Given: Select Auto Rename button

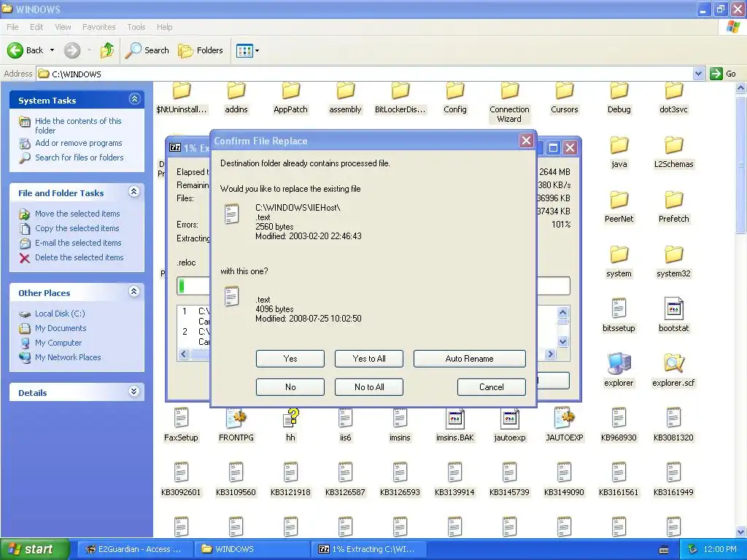Looking at the screenshot, I should 469,359.
